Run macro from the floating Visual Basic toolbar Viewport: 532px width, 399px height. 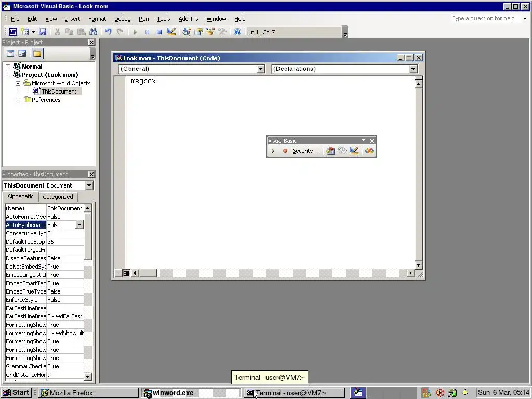click(x=273, y=151)
